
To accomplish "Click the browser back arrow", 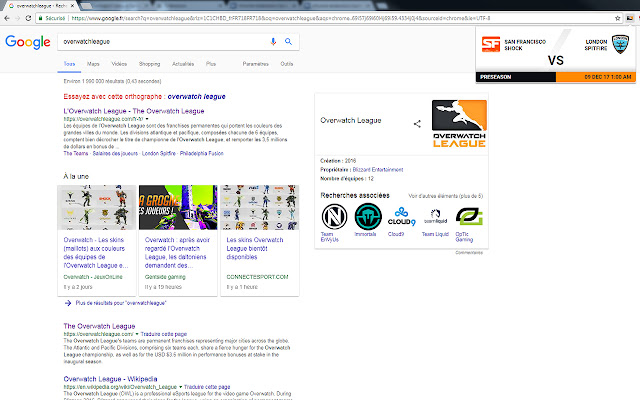I will click(7, 18).
